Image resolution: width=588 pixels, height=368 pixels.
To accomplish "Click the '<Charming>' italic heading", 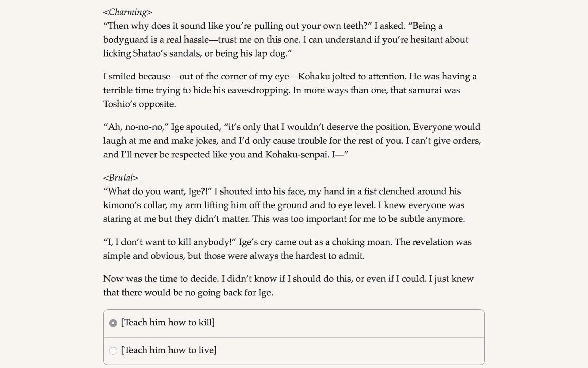I will (x=128, y=12).
